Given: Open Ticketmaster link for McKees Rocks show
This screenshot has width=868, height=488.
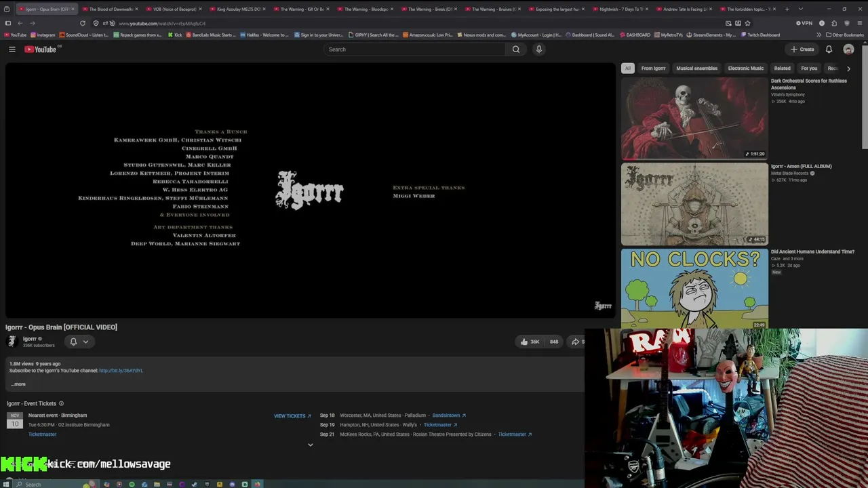Looking at the screenshot, I should (515, 434).
